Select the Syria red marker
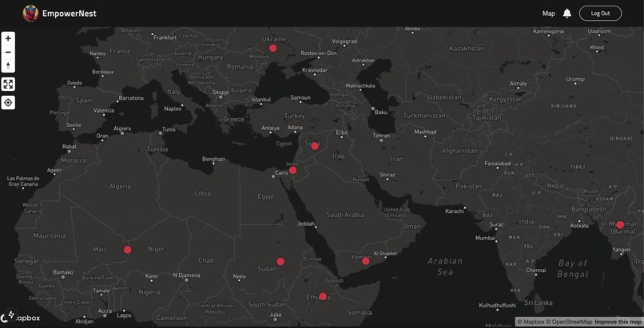This screenshot has height=328, width=644. coord(315,146)
